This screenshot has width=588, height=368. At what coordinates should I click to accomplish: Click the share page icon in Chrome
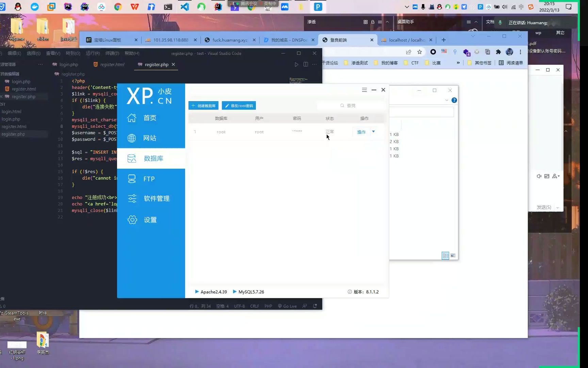(409, 52)
